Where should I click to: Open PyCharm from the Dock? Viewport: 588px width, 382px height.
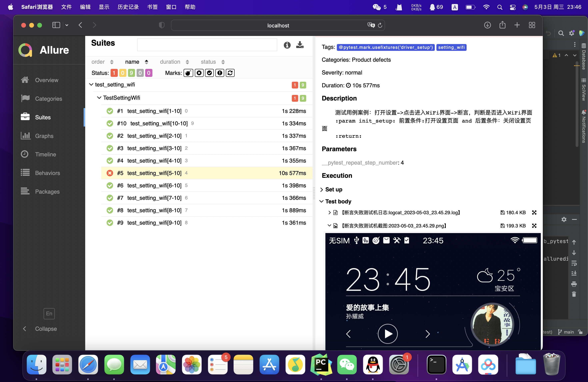point(321,364)
